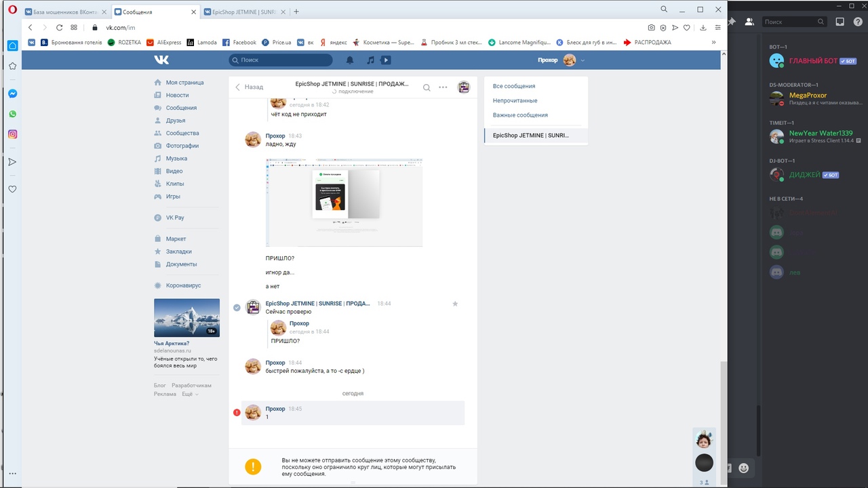The height and width of the screenshot is (488, 868).
Task: Open Messenger in the Opera sidebar
Action: point(12,94)
